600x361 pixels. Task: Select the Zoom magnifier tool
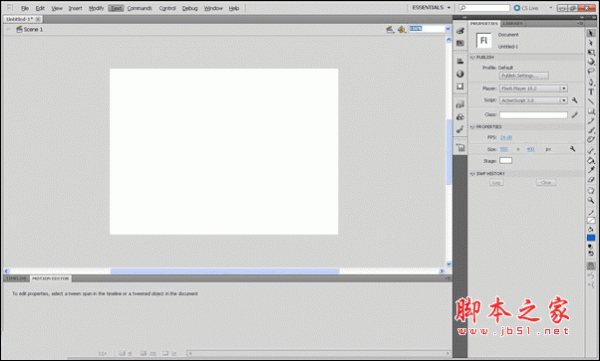point(591,200)
